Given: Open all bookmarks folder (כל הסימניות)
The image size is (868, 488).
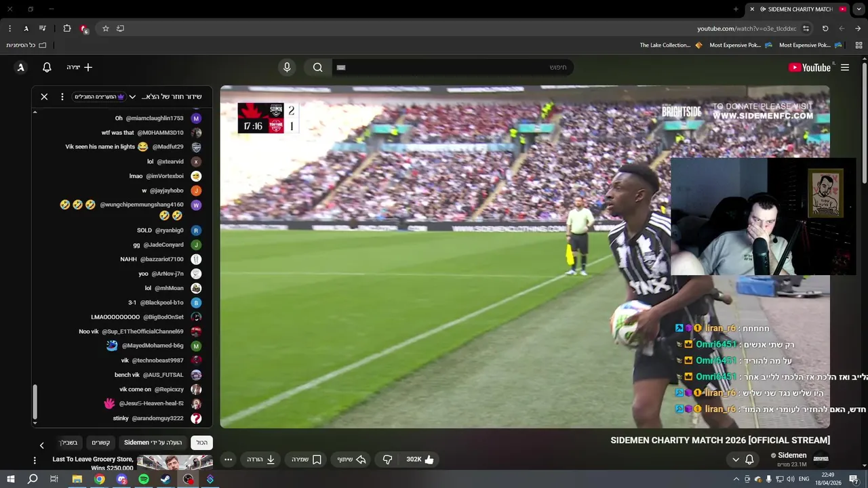Looking at the screenshot, I should pos(26,45).
